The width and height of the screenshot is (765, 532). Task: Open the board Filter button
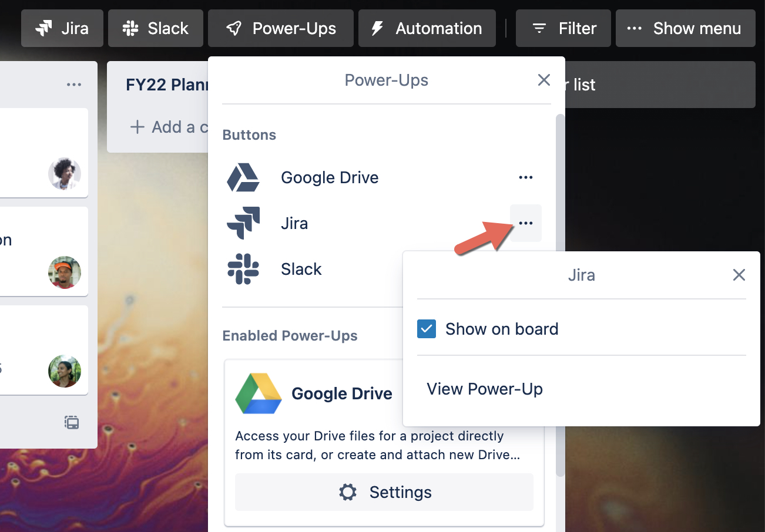click(x=563, y=28)
